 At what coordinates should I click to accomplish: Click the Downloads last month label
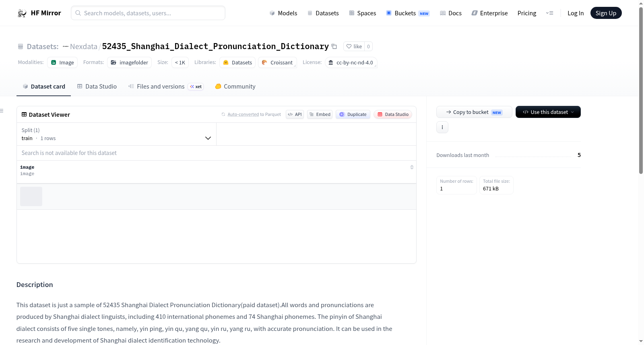(462, 155)
